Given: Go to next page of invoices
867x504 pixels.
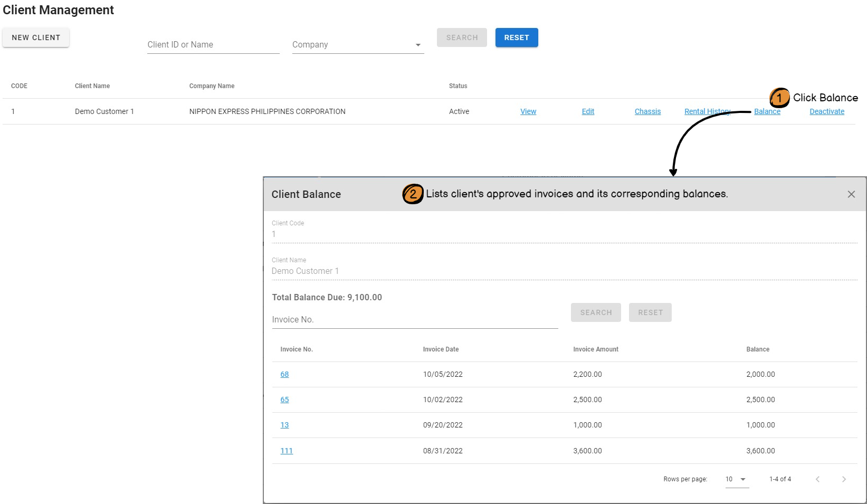Looking at the screenshot, I should [x=843, y=479].
